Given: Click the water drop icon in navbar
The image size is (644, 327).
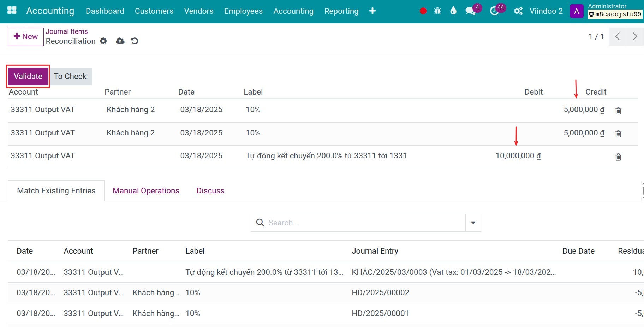Looking at the screenshot, I should 453,11.
